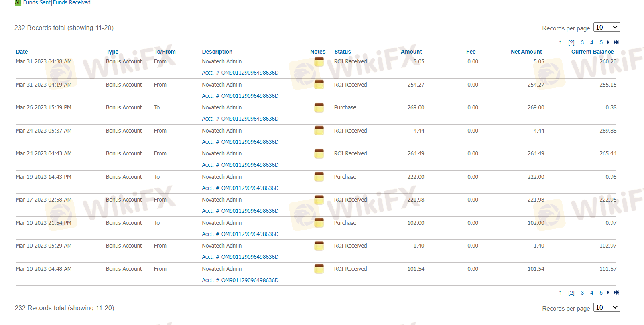The width and height of the screenshot is (644, 325).
Task: Open account link in Mar 26 15:39 PM row
Action: pos(240,119)
